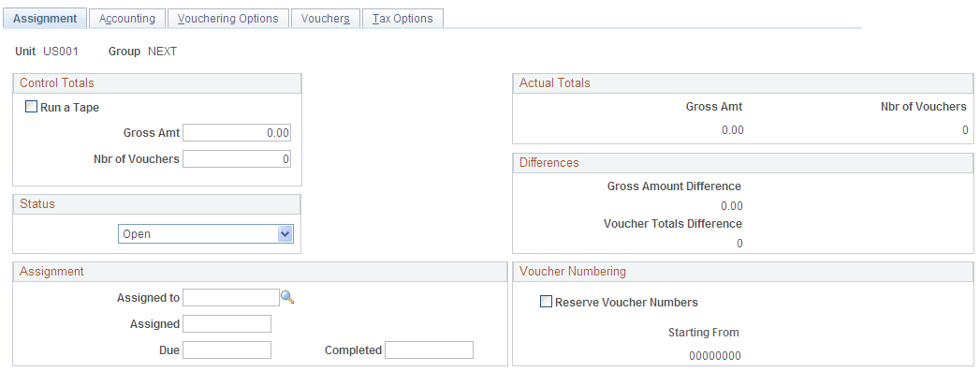The width and height of the screenshot is (980, 372).
Task: Click the Voucher Numbering section header
Action: pyautogui.click(x=743, y=272)
